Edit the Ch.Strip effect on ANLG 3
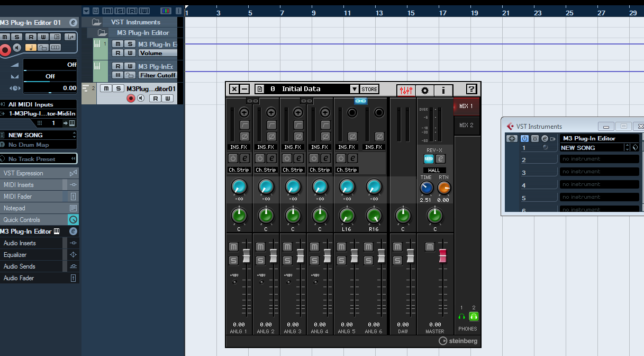The height and width of the screenshot is (356, 644). 298,158
